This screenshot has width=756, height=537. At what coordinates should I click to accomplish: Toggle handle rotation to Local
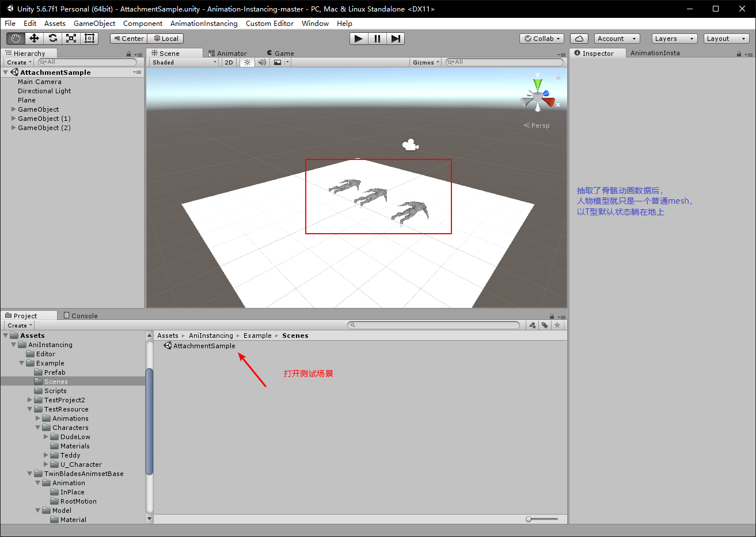[166, 38]
